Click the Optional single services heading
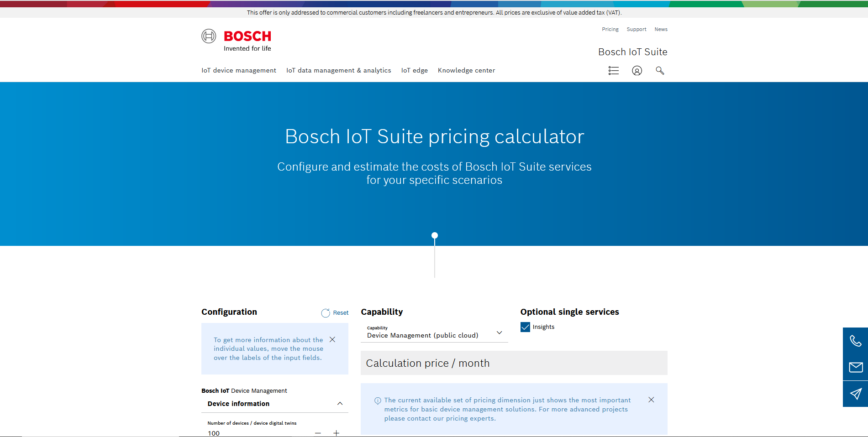The height and width of the screenshot is (437, 868). (x=569, y=312)
